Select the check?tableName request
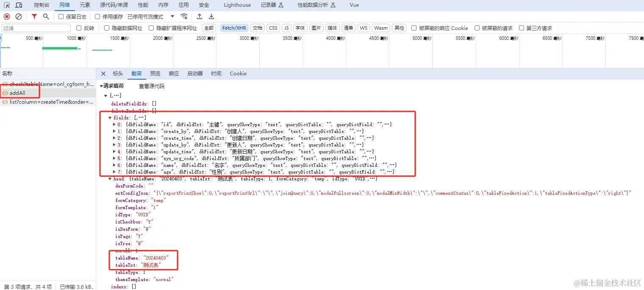This screenshot has height=290, width=644. coord(48,84)
